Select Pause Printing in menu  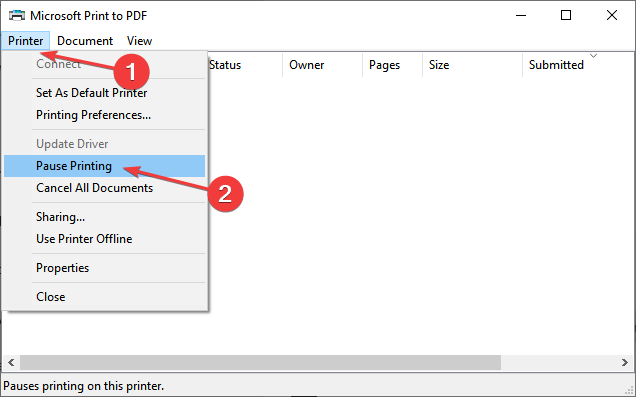pos(105,166)
